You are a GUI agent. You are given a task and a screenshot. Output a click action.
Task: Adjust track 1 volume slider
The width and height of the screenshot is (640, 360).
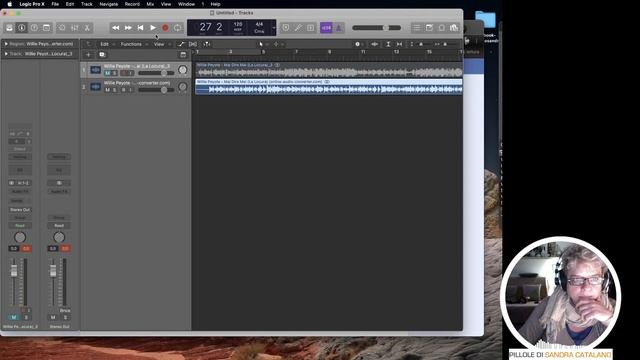click(156, 73)
